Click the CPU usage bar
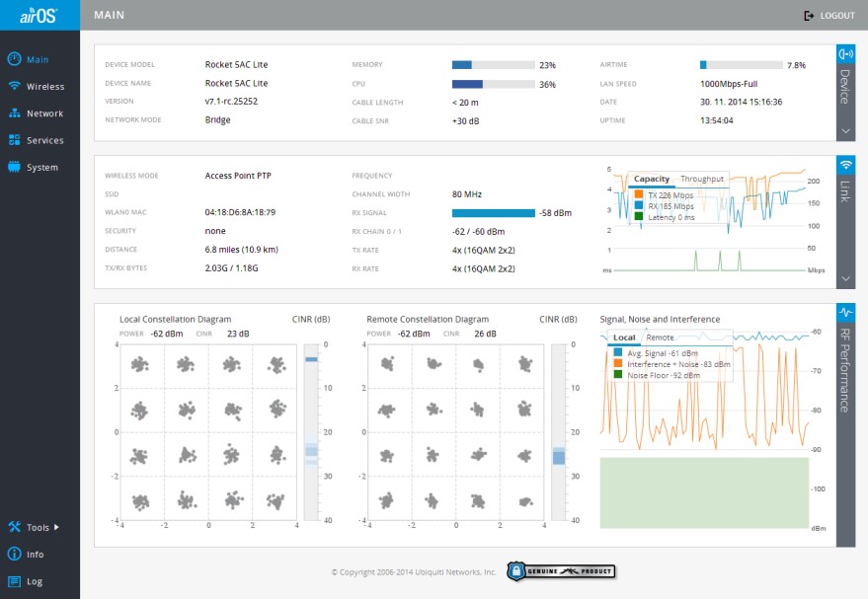 coord(493,84)
